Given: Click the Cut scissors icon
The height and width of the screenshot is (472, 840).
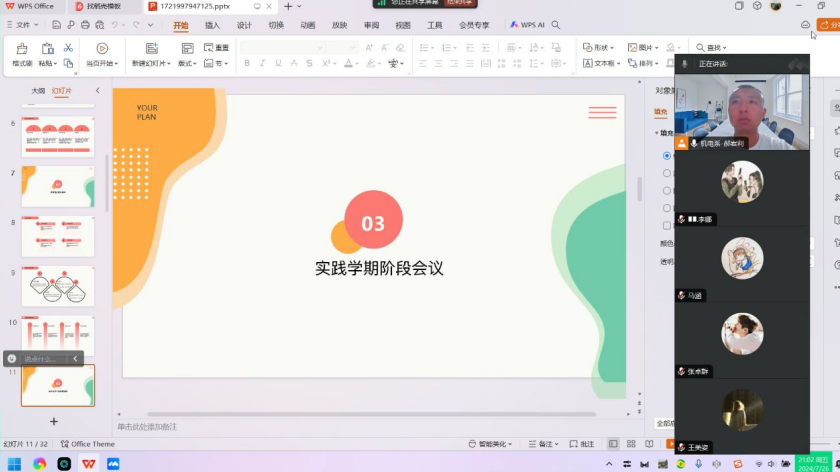Looking at the screenshot, I should point(68,48).
